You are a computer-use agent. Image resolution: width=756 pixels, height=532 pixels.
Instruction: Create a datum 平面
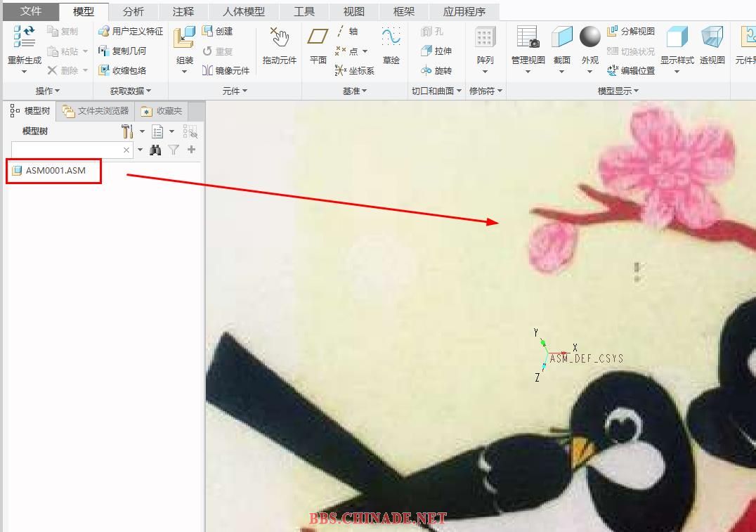318,46
